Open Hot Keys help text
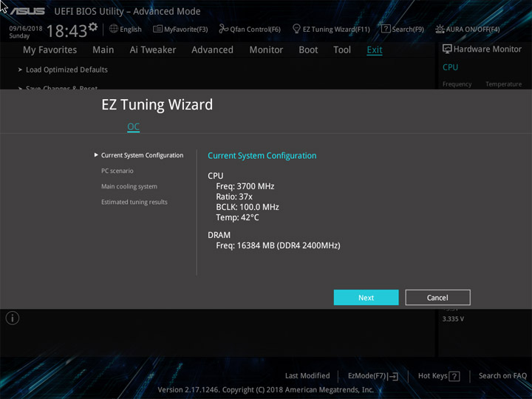 click(x=432, y=376)
